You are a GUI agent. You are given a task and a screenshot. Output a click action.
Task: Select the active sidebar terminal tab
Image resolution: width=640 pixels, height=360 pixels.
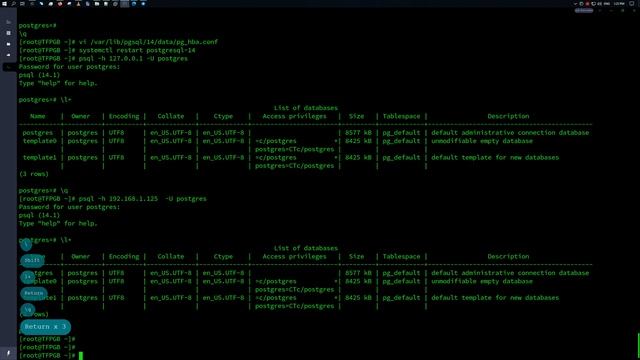point(9,67)
